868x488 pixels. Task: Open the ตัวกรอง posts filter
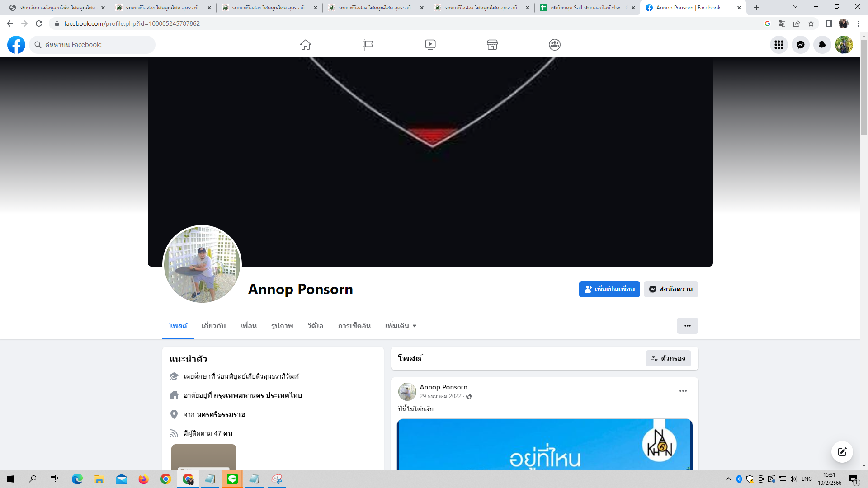[x=668, y=358]
